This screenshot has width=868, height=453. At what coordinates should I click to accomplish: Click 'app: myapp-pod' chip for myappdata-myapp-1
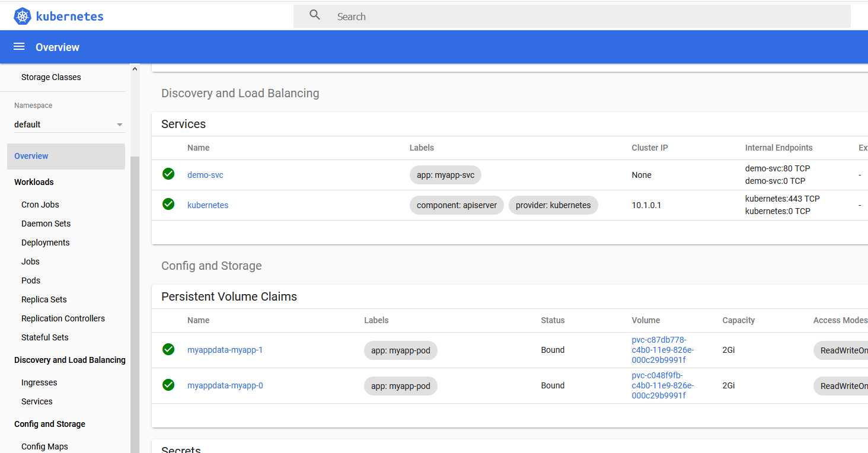(401, 350)
